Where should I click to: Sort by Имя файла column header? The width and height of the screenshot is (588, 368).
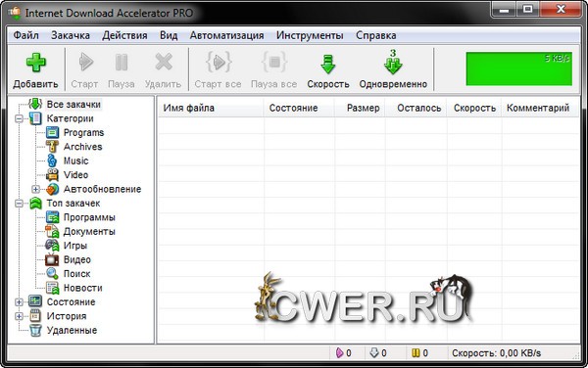click(x=211, y=109)
